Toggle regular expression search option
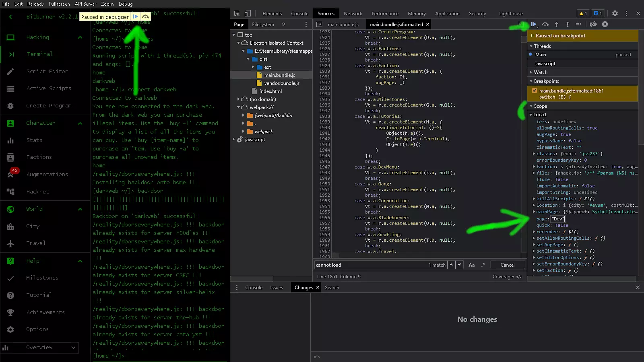The height and width of the screenshot is (362, 644). (483, 265)
